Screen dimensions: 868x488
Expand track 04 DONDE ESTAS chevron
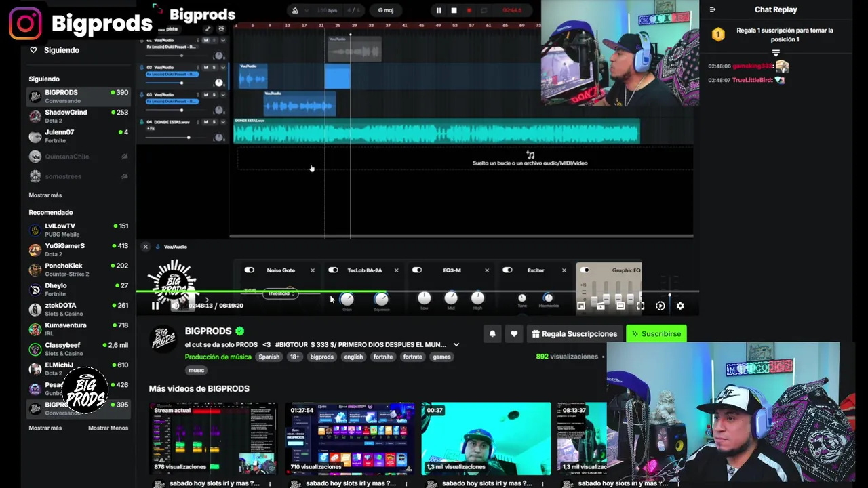click(222, 122)
